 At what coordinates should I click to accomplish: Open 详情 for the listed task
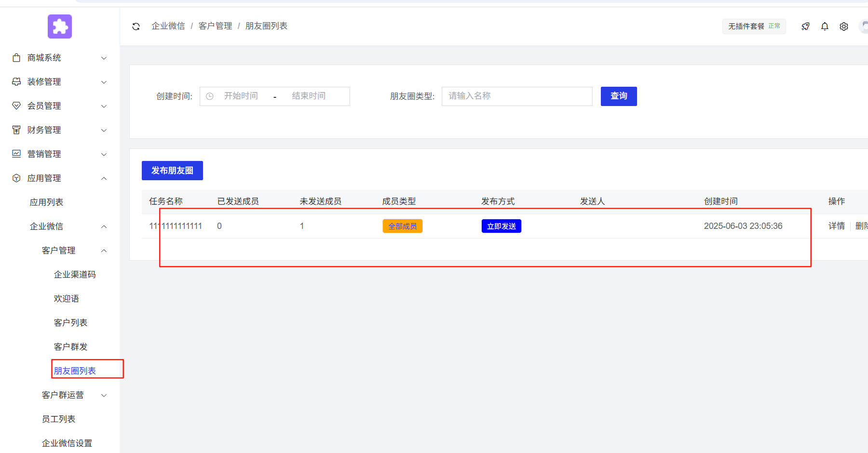836,226
